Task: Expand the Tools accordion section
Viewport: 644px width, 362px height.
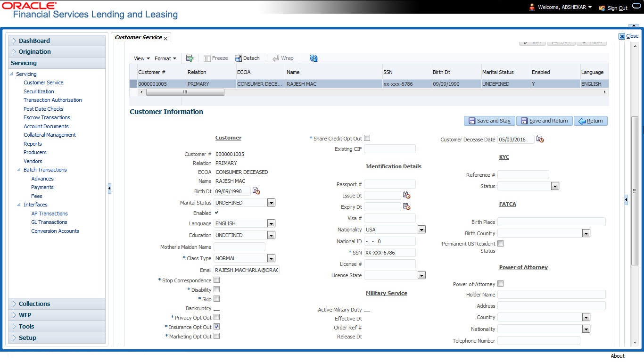Action: [57, 327]
